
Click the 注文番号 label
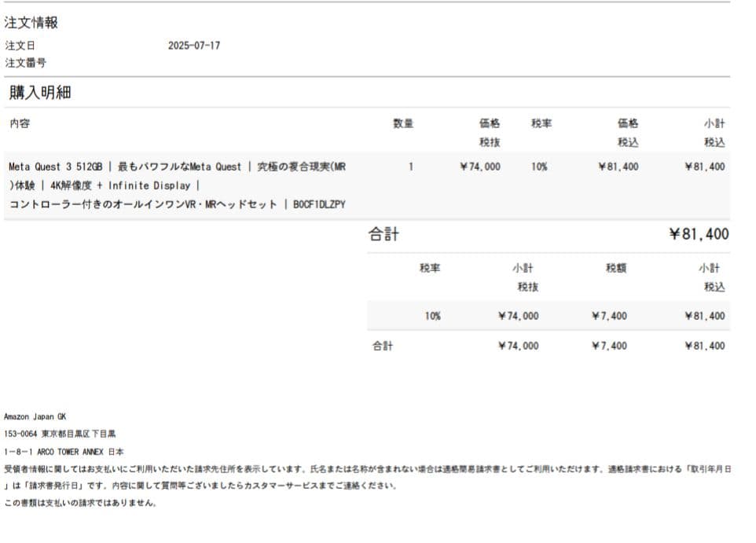click(x=25, y=63)
